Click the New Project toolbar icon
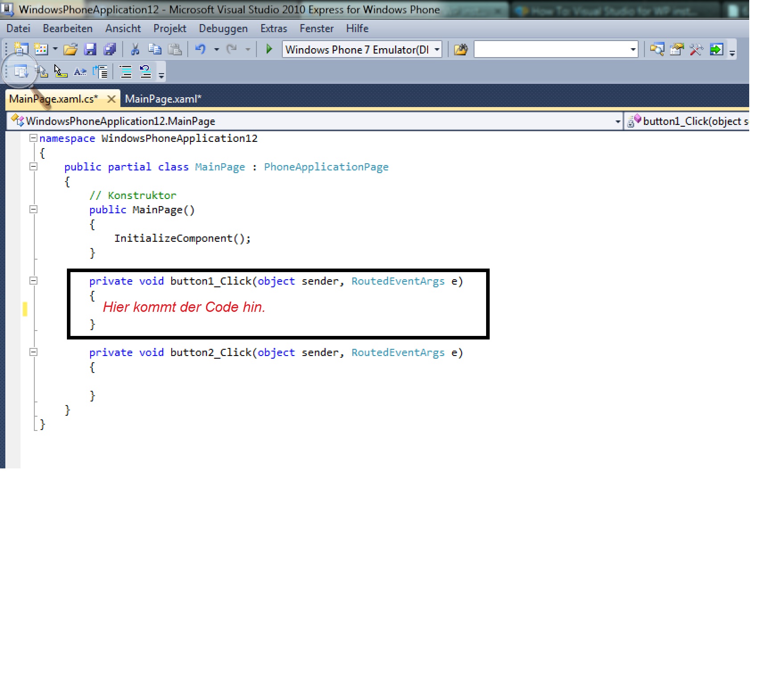Screen dimensions: 784x687 click(21, 49)
